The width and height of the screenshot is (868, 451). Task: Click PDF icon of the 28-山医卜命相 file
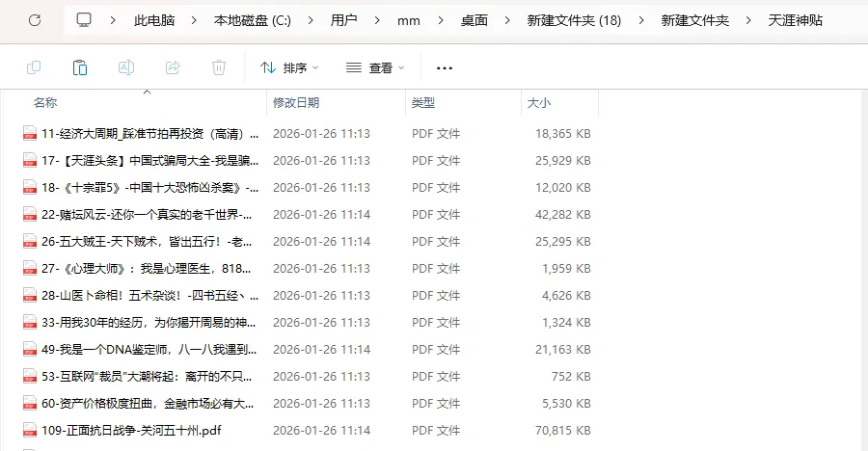pos(29,296)
